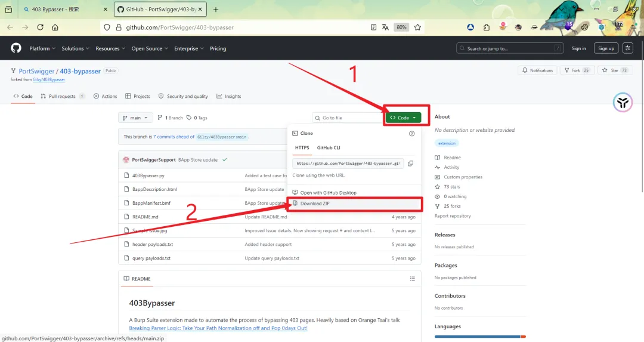Open the tracking protection shield icon

[107, 27]
